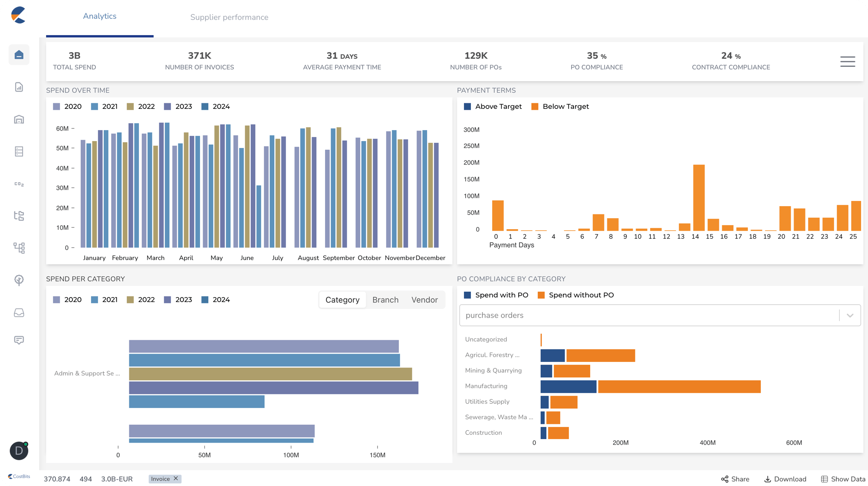Screen dimensions: 868x486
Task: Toggle Above Target in Payment Terms legend
Action: 493,107
